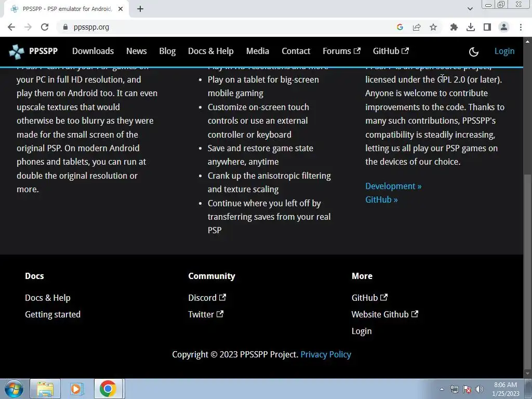532x399 pixels.
Task: Open GitHub link in footer More section
Action: coord(369,298)
